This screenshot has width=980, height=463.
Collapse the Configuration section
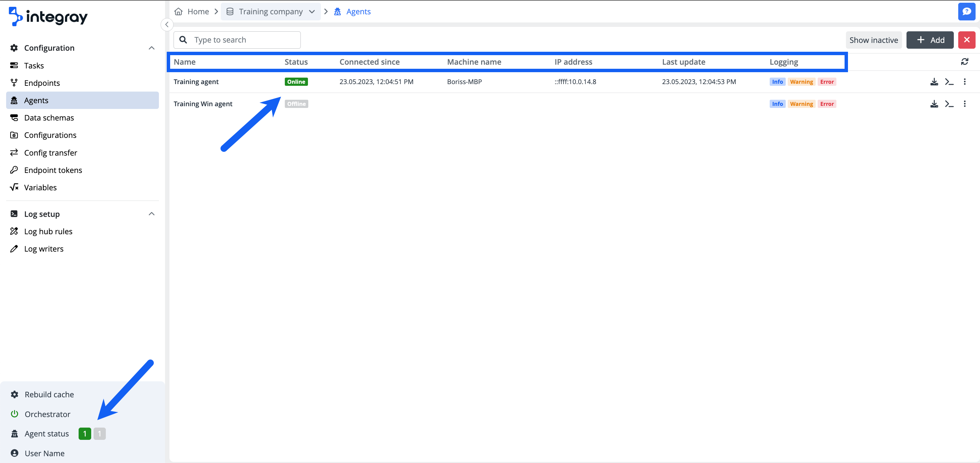pos(151,48)
